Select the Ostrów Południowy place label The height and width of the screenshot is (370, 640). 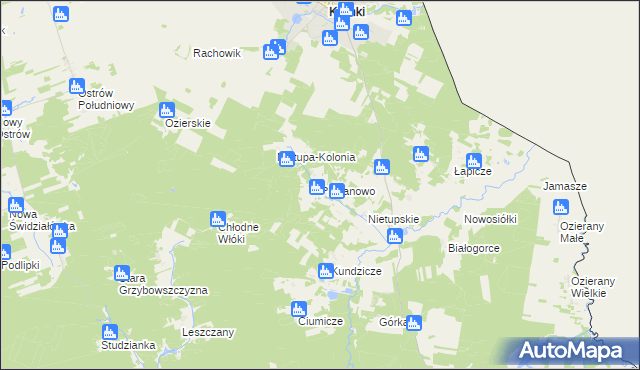[106, 99]
